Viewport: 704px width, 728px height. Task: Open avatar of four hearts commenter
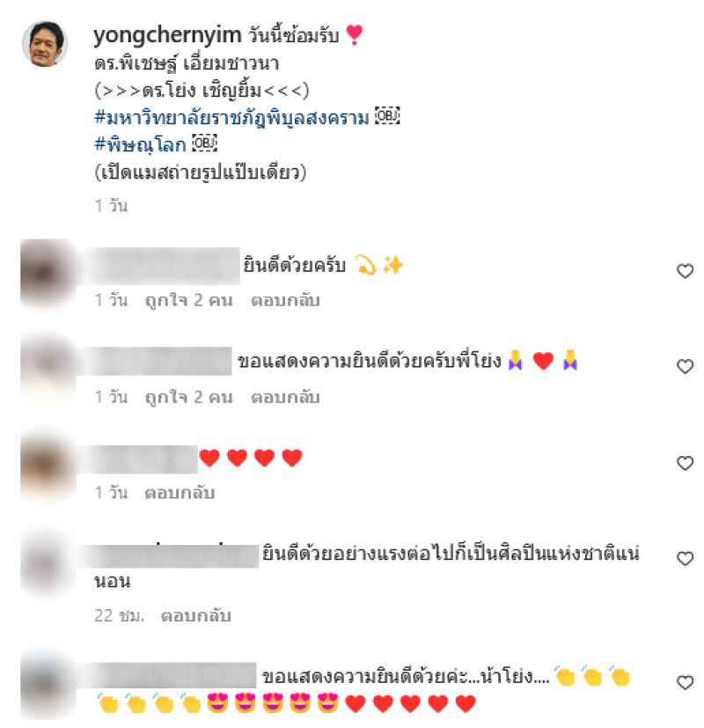point(48,464)
